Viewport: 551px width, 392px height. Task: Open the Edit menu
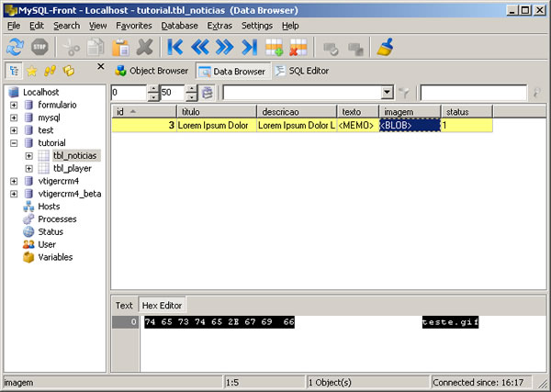tap(37, 26)
